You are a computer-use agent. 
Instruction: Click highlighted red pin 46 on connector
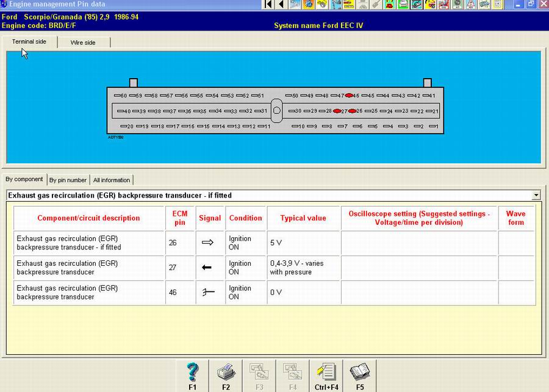click(349, 95)
